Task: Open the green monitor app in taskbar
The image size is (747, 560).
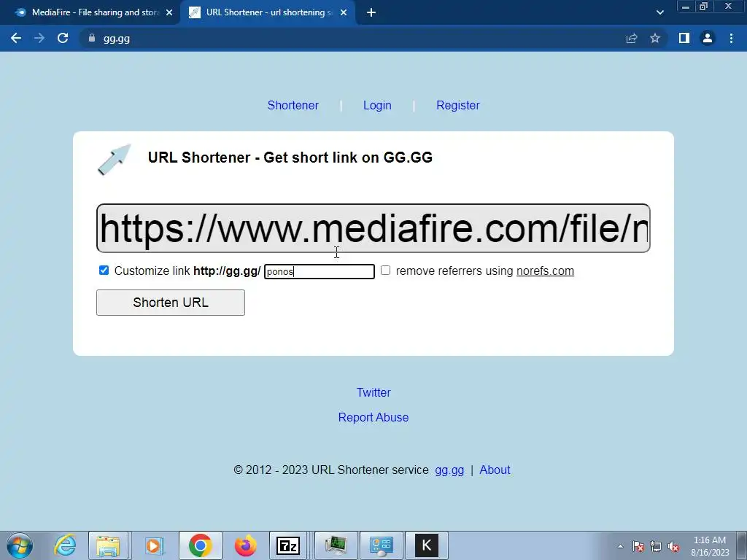Action: coord(336,545)
